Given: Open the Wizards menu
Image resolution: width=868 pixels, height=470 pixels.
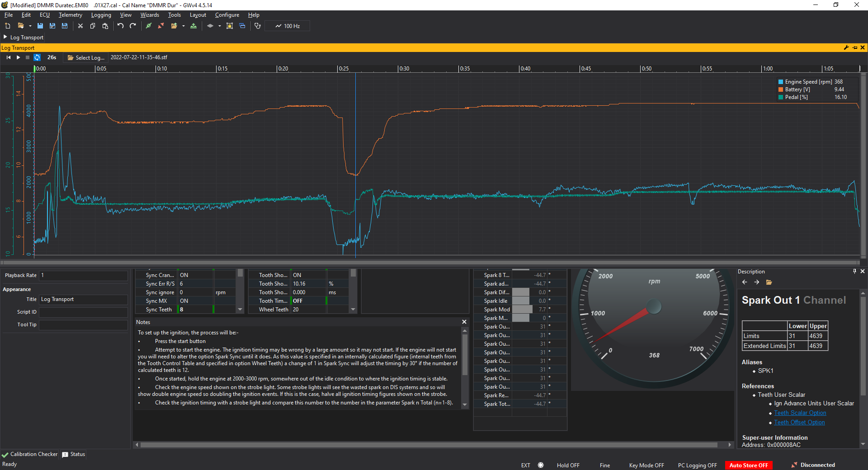Looking at the screenshot, I should 150,15.
